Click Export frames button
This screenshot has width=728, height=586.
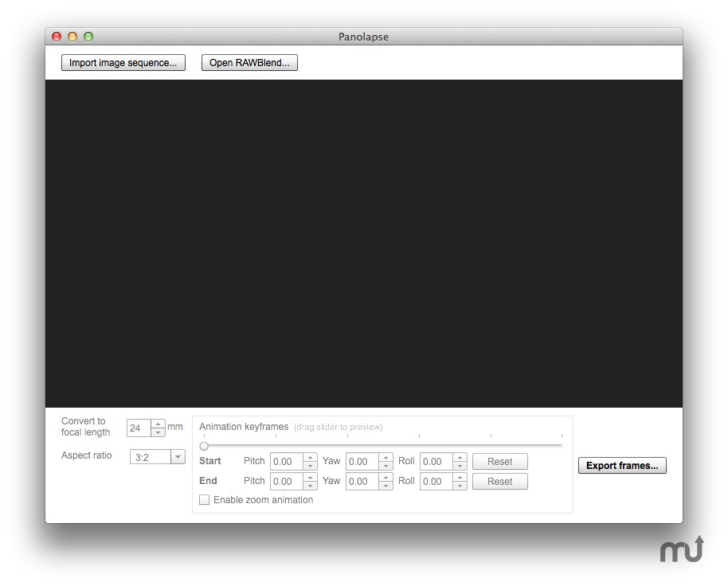pyautogui.click(x=622, y=465)
